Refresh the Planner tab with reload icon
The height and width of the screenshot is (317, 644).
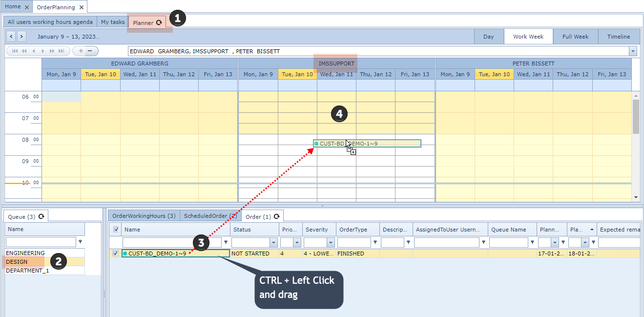tap(159, 22)
